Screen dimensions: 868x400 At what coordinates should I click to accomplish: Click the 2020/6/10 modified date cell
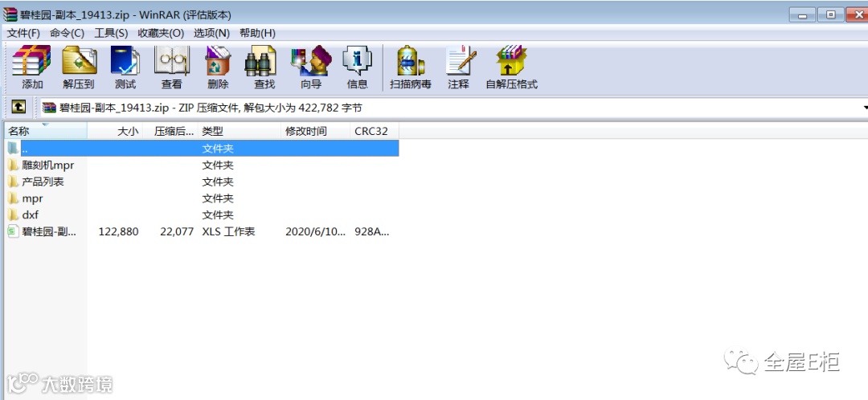tap(314, 231)
